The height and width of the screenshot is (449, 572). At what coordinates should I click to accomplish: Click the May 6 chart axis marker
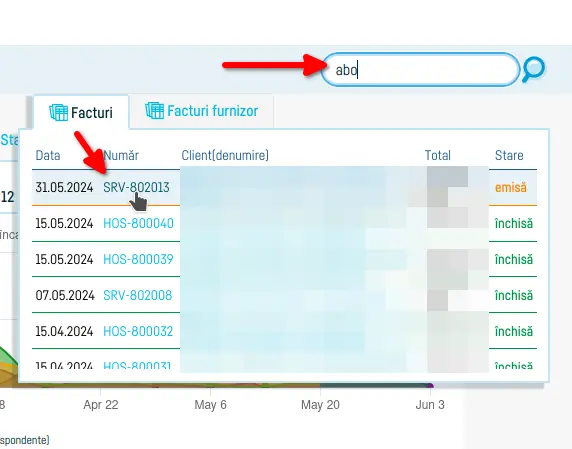pos(210,405)
